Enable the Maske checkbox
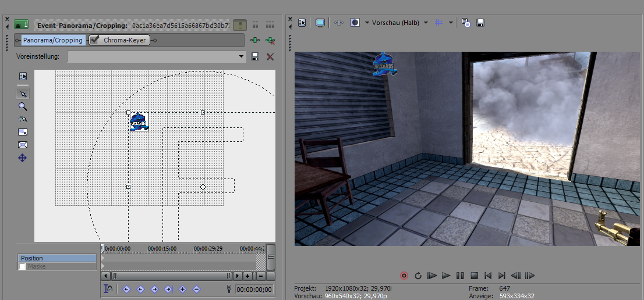 pos(23,266)
